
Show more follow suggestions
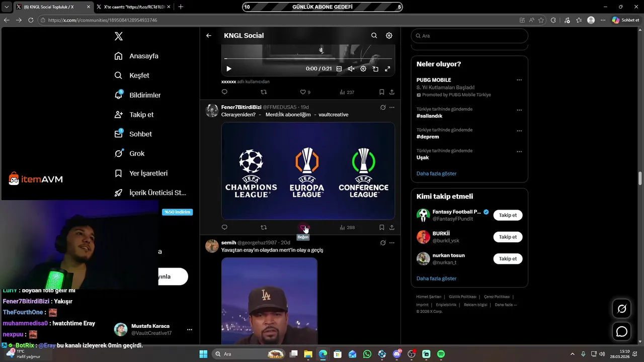click(x=437, y=279)
